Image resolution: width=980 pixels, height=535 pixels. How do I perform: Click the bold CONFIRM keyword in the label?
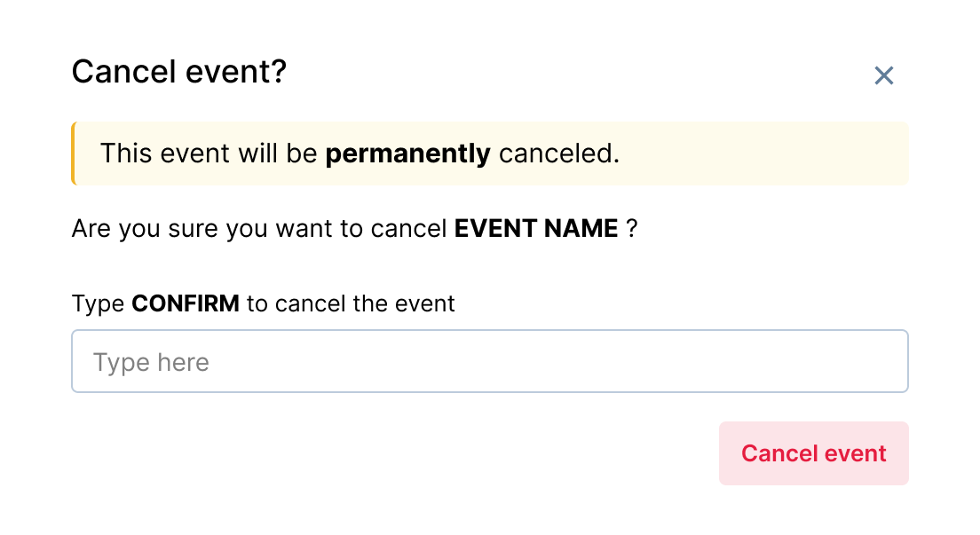[x=186, y=303]
